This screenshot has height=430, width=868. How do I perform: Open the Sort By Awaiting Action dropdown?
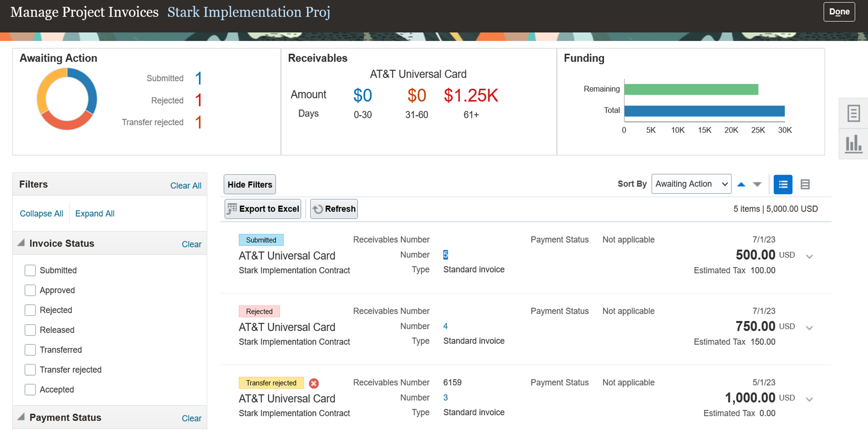point(691,184)
